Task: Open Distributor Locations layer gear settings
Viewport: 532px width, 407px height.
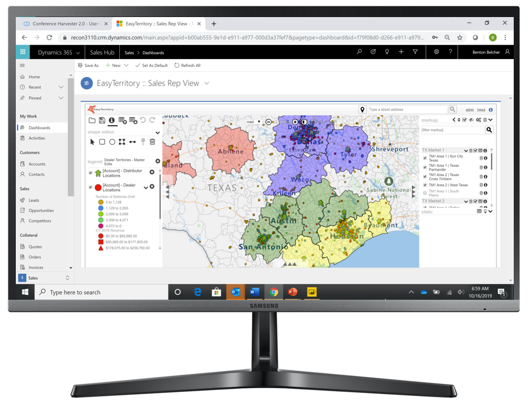Action: pos(152,172)
